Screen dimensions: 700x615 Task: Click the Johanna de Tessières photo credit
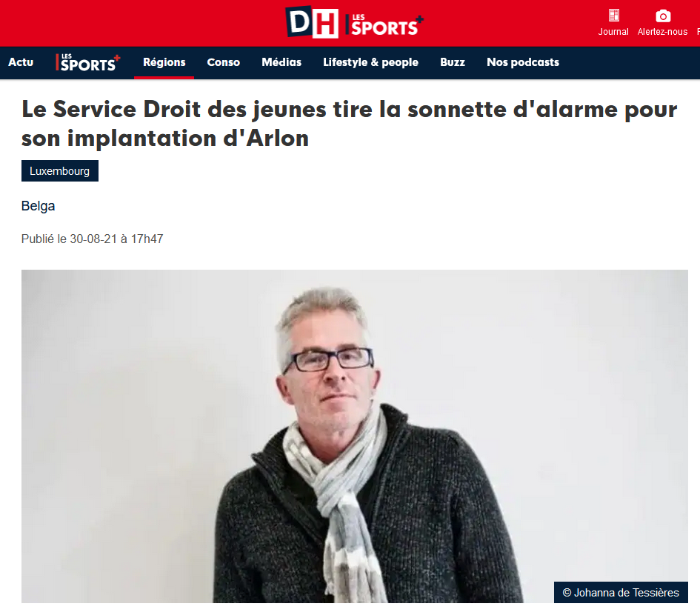[621, 593]
